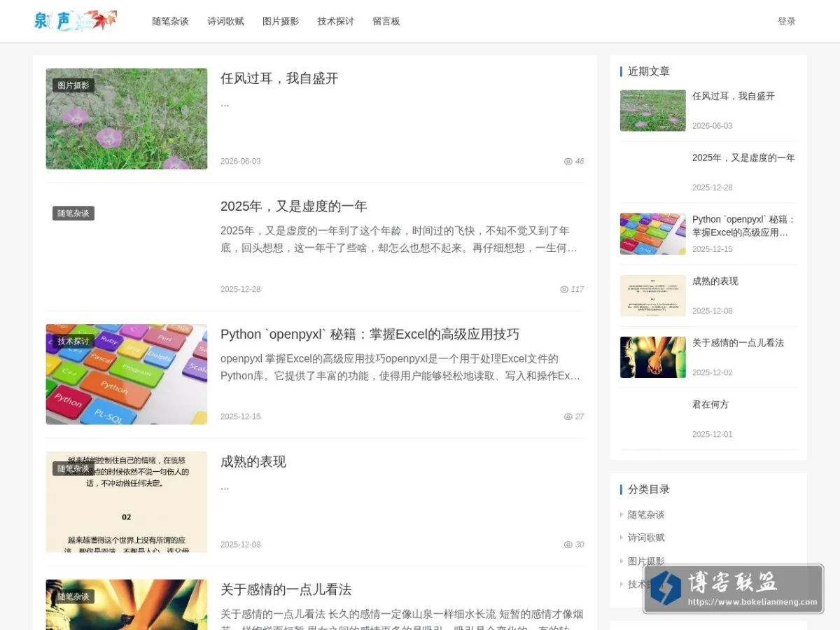Click the flower thumbnail in main article list
This screenshot has height=630, width=840.
coord(127,118)
